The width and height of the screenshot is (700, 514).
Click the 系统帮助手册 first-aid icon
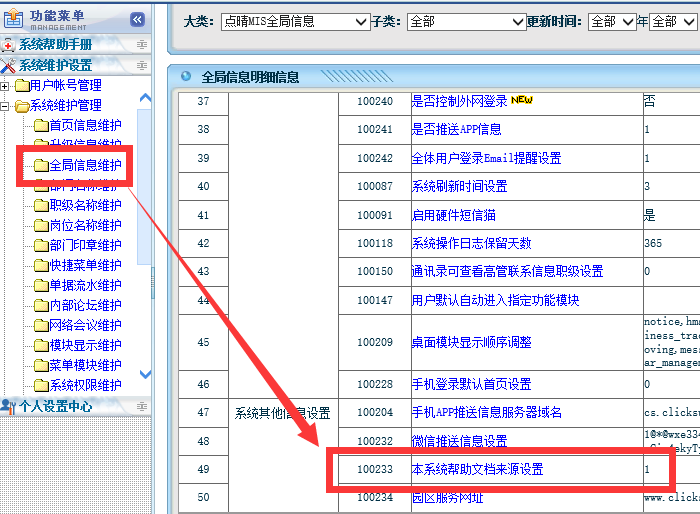pyautogui.click(x=9, y=45)
